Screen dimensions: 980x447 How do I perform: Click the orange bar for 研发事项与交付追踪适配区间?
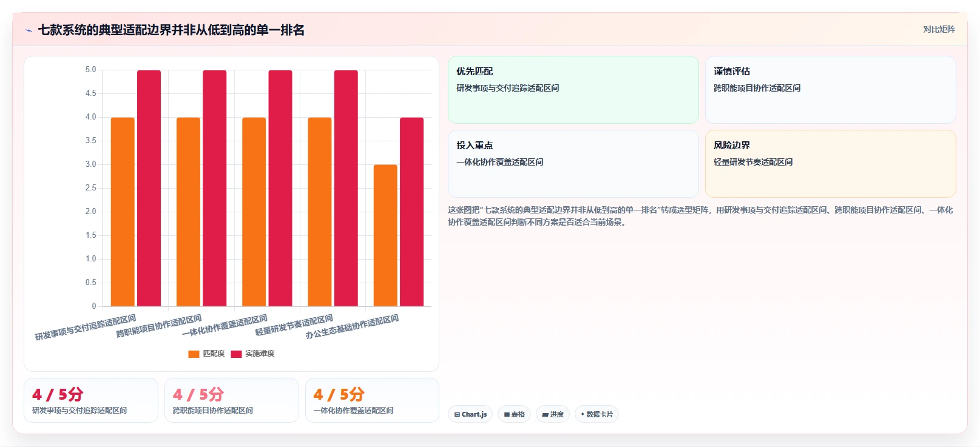(x=123, y=212)
